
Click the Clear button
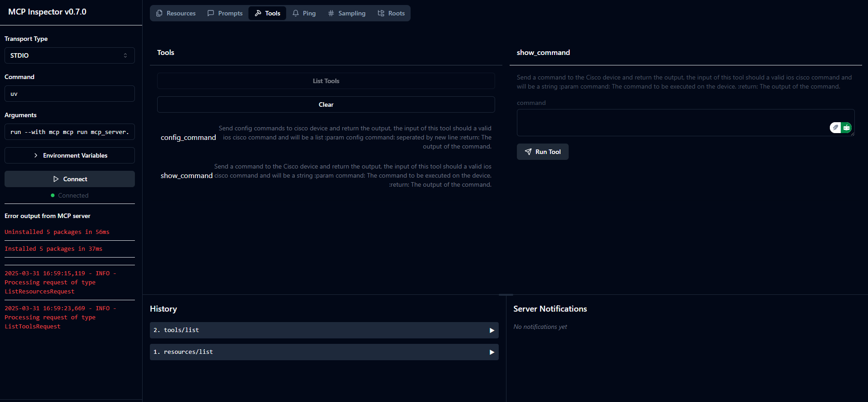(x=326, y=104)
